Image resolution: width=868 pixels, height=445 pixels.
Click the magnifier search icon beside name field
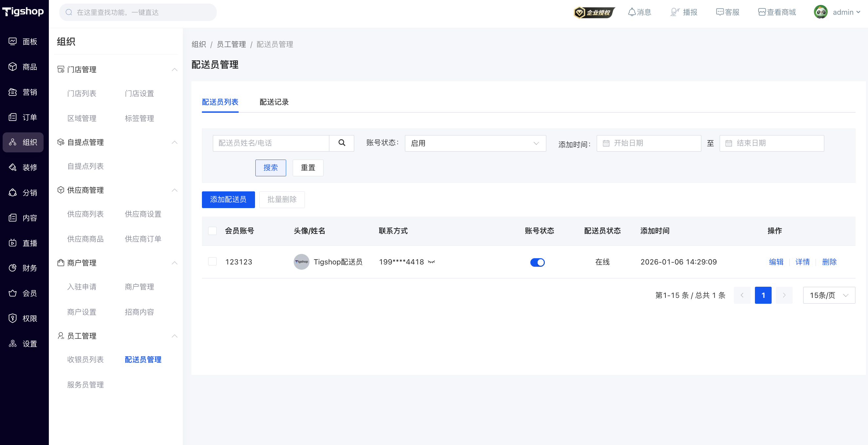(342, 143)
